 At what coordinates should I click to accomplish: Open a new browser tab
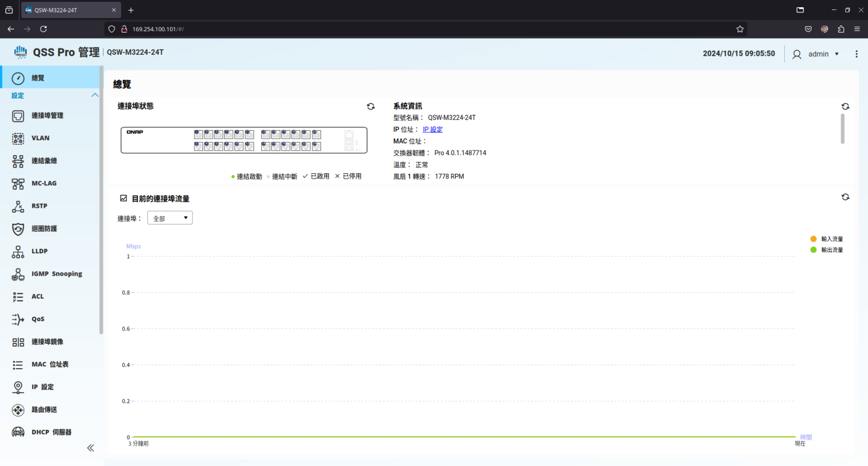131,10
